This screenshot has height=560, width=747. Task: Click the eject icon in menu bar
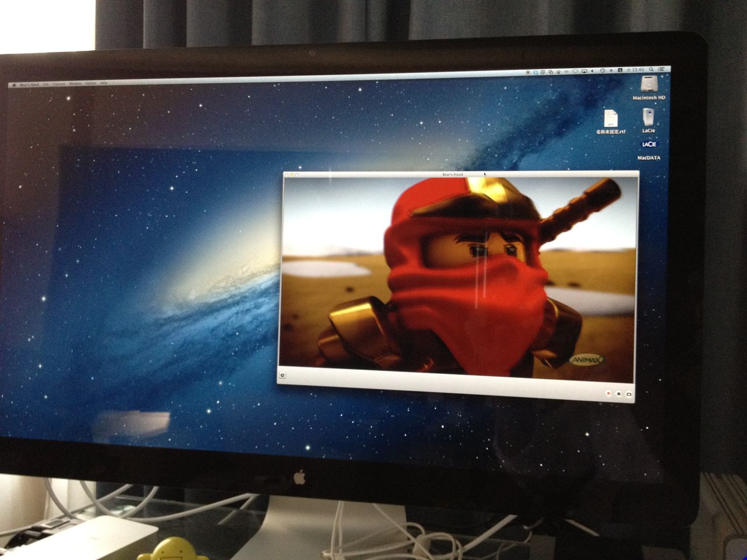tap(610, 70)
